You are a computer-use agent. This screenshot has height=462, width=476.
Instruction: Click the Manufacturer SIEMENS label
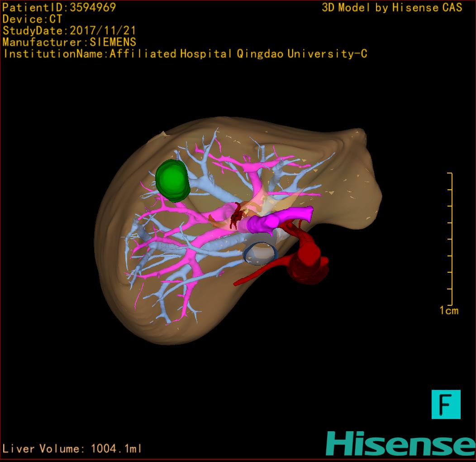(69, 42)
